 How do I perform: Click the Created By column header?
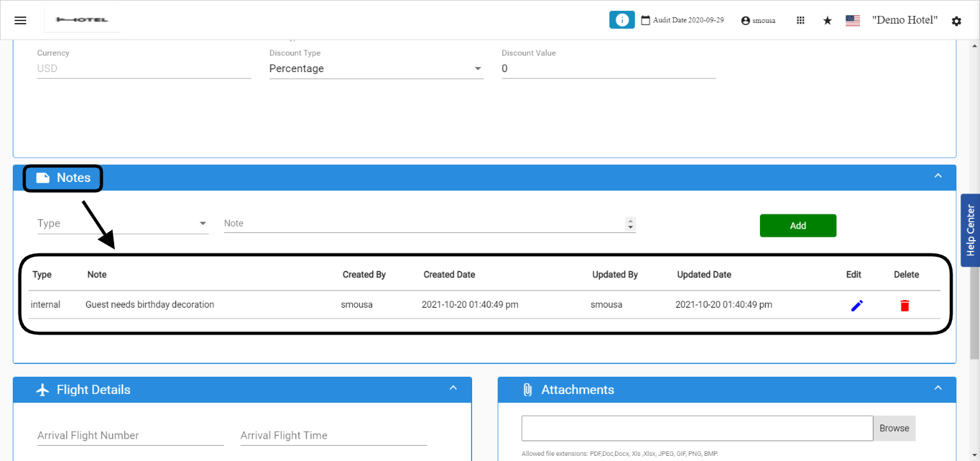pos(364,275)
